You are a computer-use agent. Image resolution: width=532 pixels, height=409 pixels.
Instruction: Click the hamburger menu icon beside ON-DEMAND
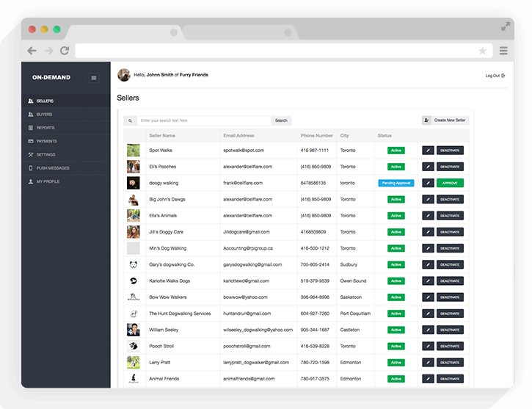click(94, 78)
